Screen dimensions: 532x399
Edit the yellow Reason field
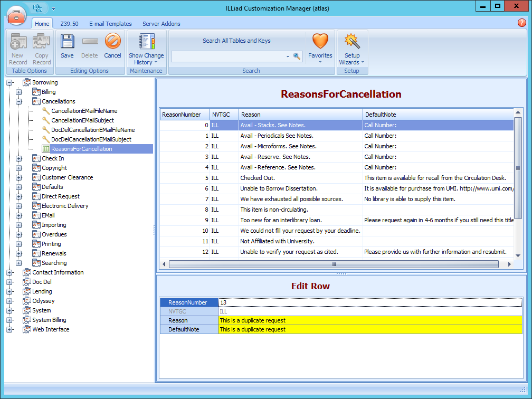370,320
